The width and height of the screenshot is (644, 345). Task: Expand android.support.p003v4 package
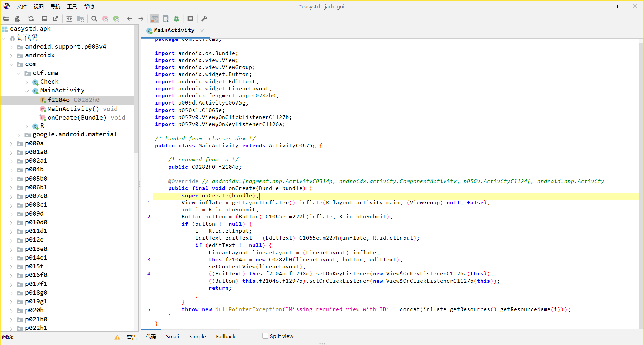12,47
